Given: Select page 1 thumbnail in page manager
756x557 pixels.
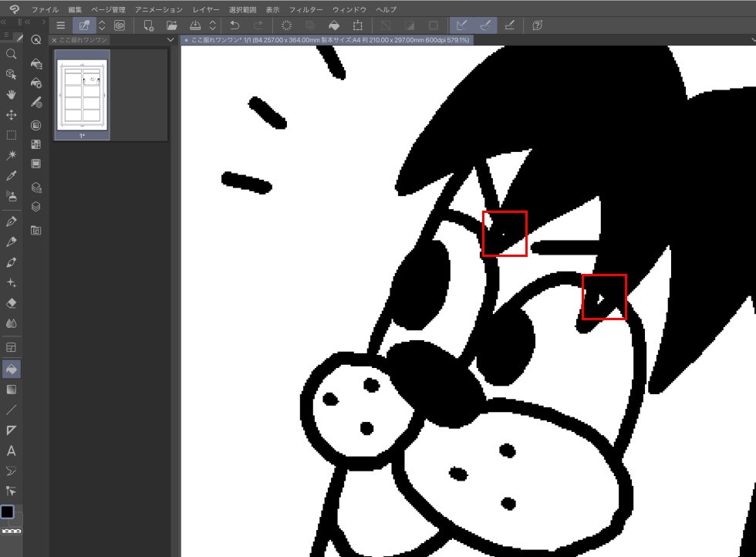Looking at the screenshot, I should pos(82,94).
